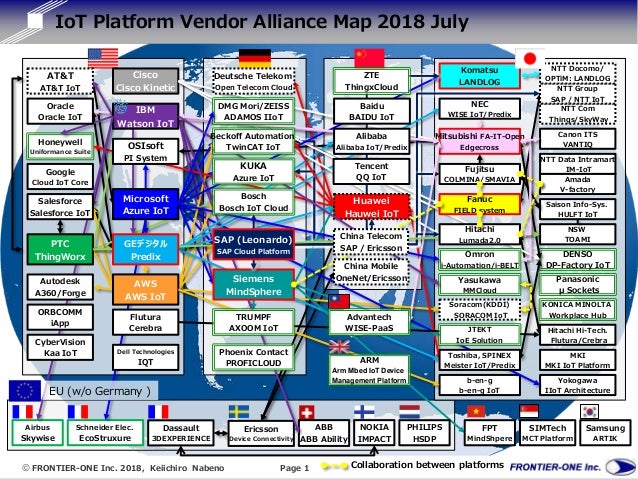Select the Phoenix Contact PROFICLOUD box

(x=253, y=357)
